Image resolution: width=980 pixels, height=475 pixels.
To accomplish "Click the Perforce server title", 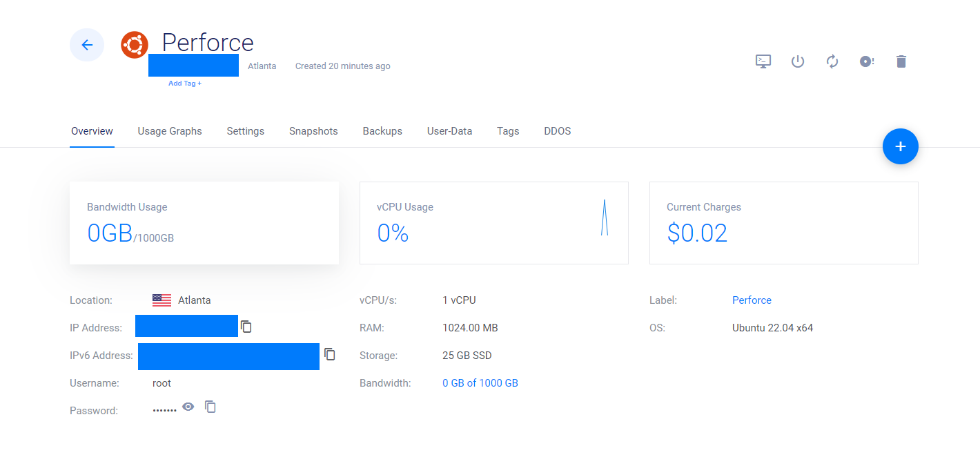I will (208, 43).
